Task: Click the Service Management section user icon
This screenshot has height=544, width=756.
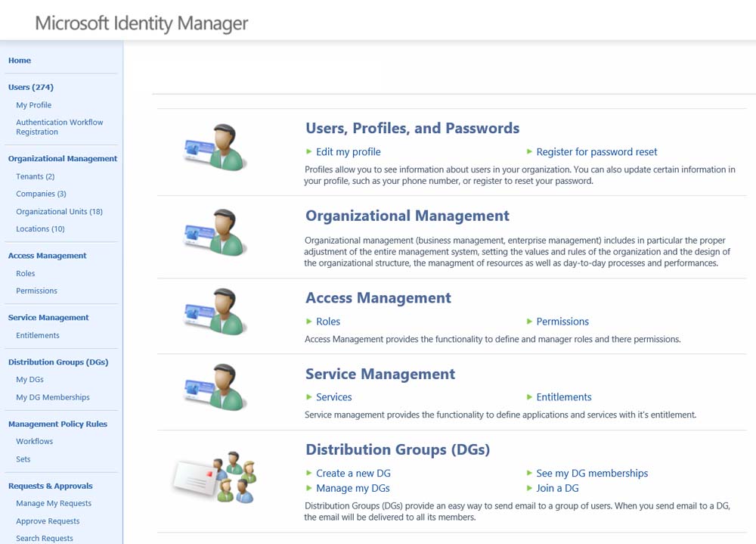Action: pos(215,387)
